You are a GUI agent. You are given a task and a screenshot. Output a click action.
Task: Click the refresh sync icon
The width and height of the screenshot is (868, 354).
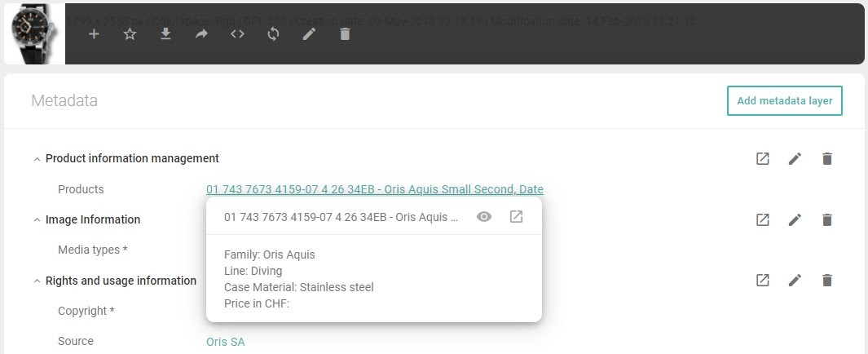pos(273,34)
